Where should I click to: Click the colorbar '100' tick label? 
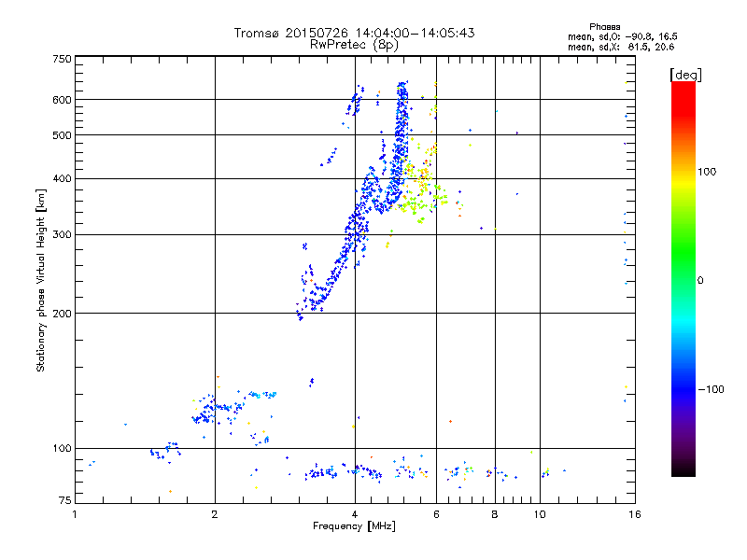(707, 172)
